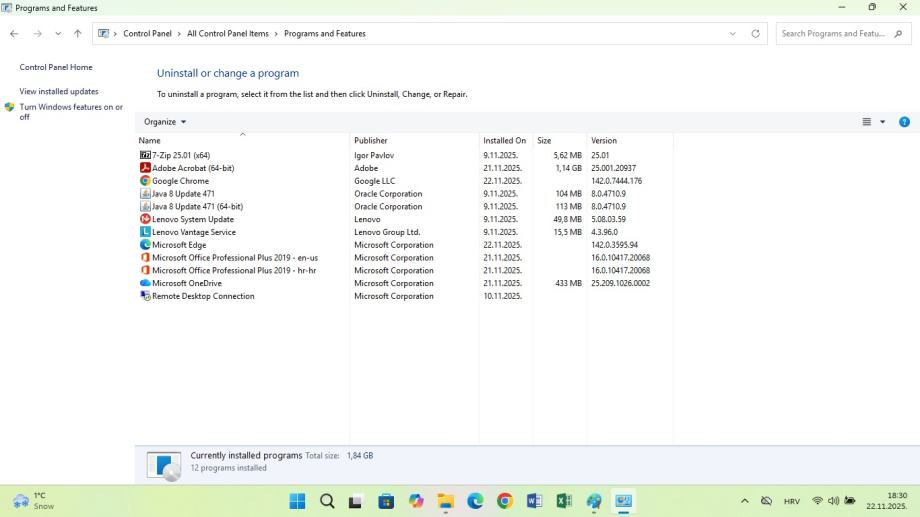Viewport: 920px width, 517px height.
Task: Open the Organize dropdown menu
Action: coord(165,122)
